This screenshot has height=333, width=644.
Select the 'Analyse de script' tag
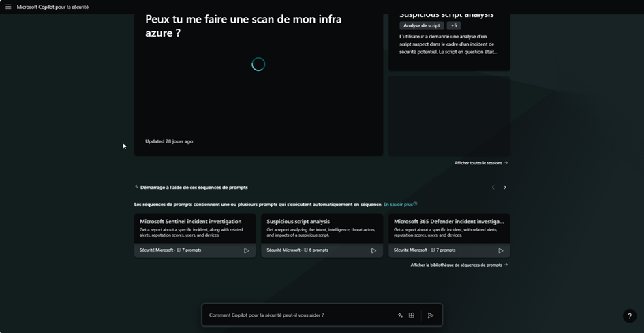point(422,25)
